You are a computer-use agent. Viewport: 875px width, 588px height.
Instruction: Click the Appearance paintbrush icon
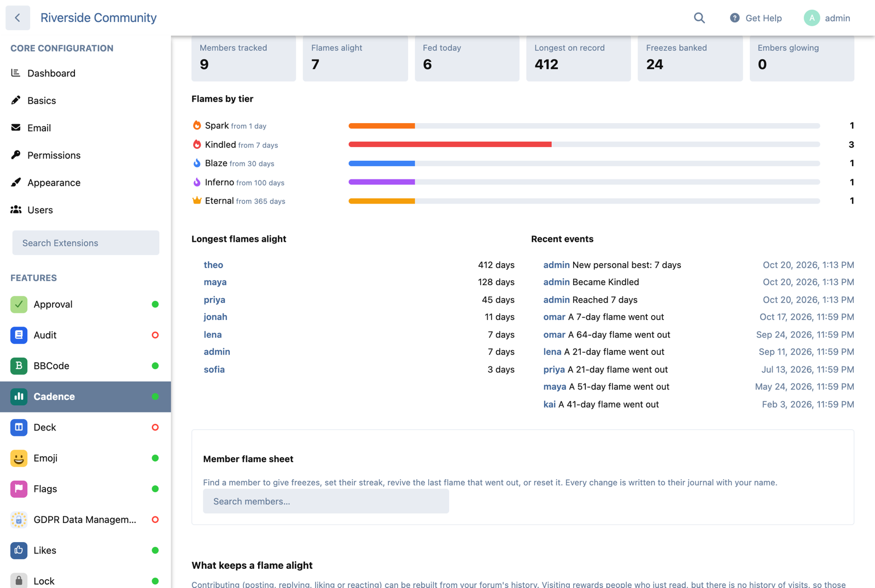point(16,182)
